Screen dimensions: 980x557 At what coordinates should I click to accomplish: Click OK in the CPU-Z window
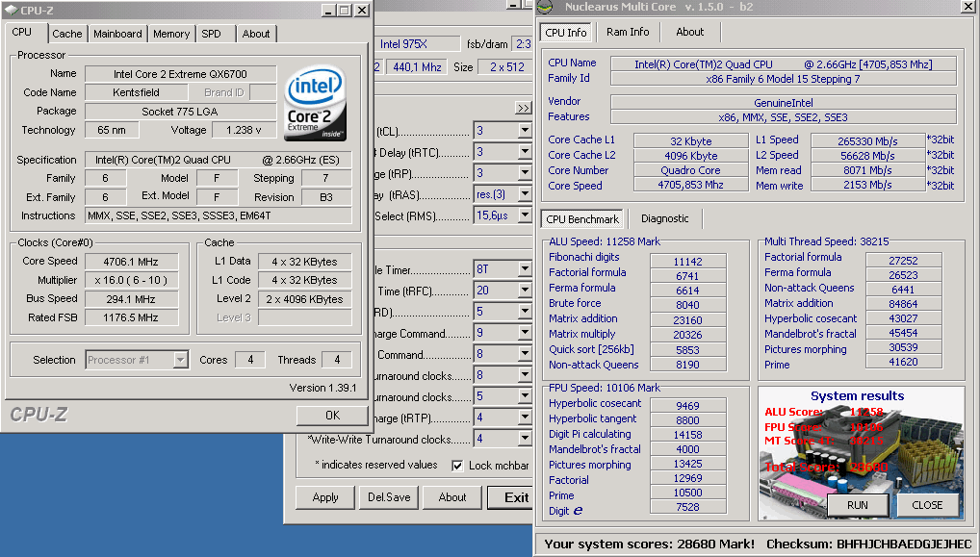coord(332,416)
